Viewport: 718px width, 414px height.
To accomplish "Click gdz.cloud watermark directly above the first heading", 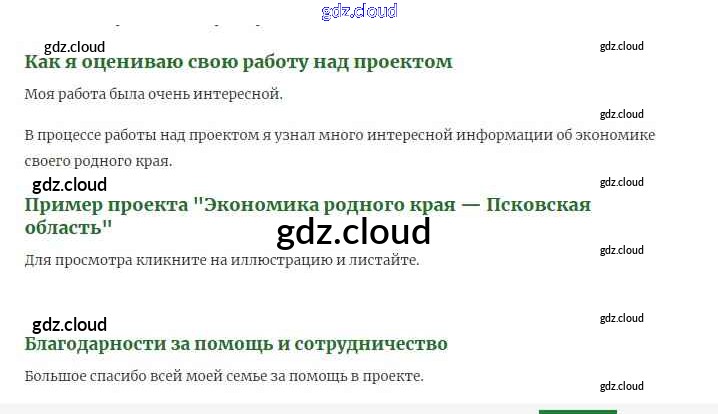I will (74, 46).
